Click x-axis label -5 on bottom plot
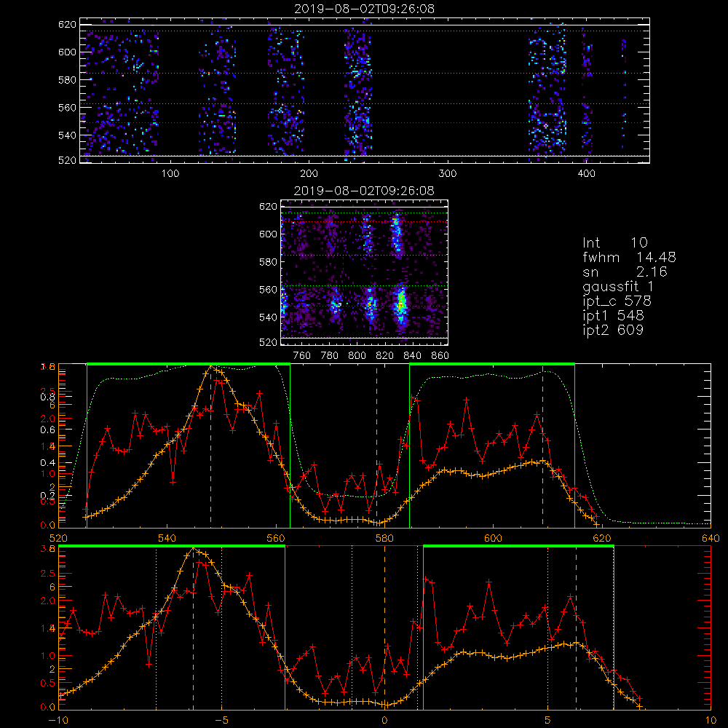Viewport: 728px width, 728px height. (221, 721)
